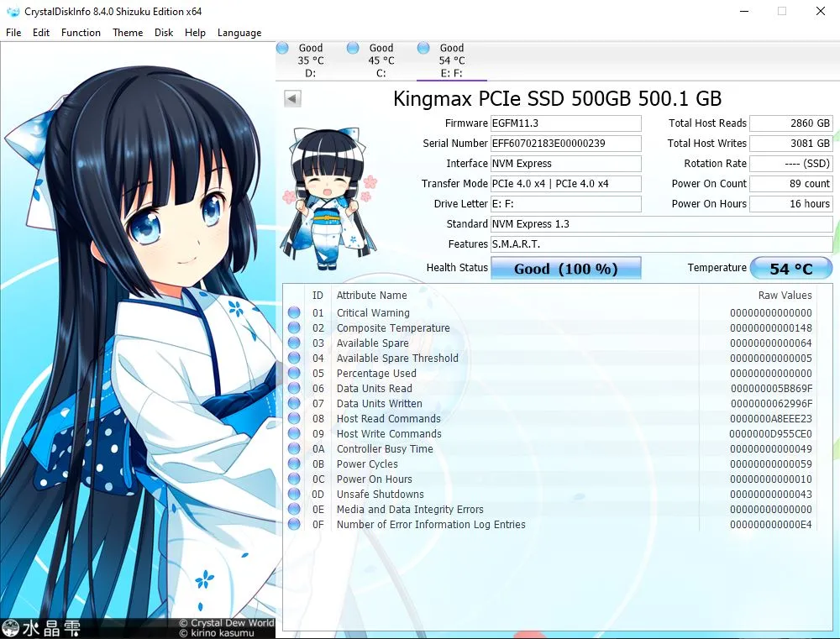
Task: Click the status orb for Power On Hours attribute
Action: pos(294,479)
